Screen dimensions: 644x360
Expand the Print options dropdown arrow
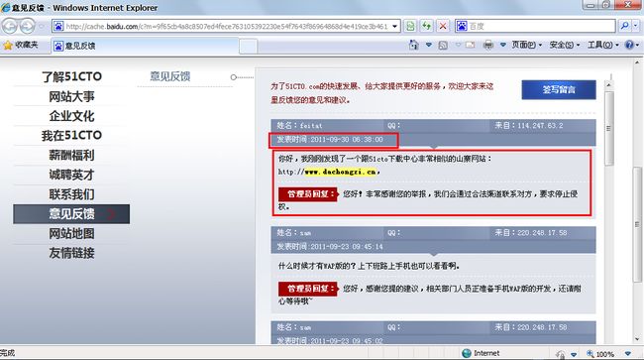pyautogui.click(x=502, y=45)
